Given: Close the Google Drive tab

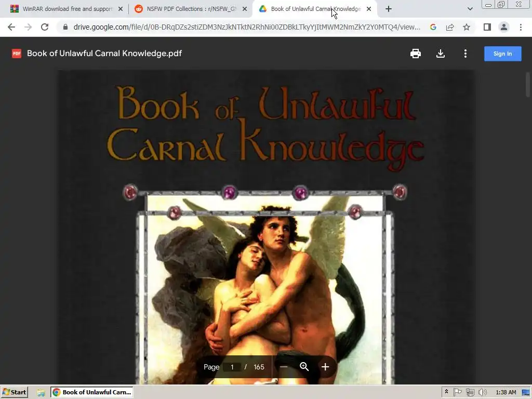Looking at the screenshot, I should pos(369,9).
